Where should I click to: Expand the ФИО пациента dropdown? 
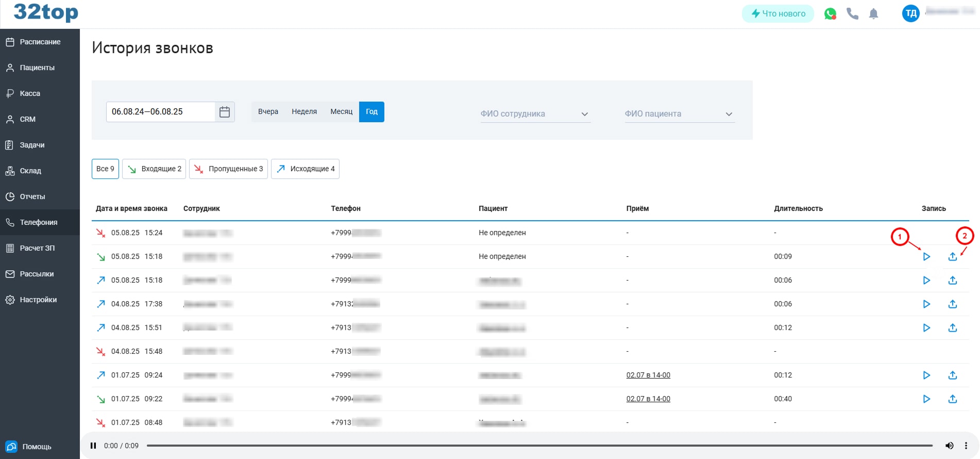(x=679, y=114)
